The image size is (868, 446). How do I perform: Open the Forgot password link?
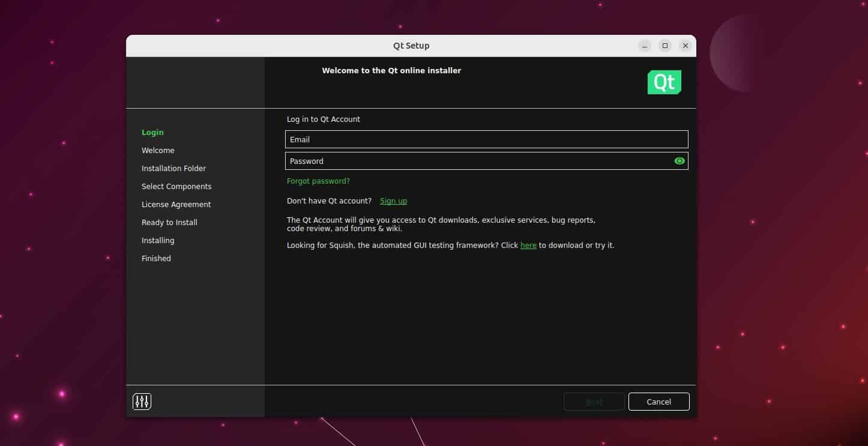tap(318, 181)
